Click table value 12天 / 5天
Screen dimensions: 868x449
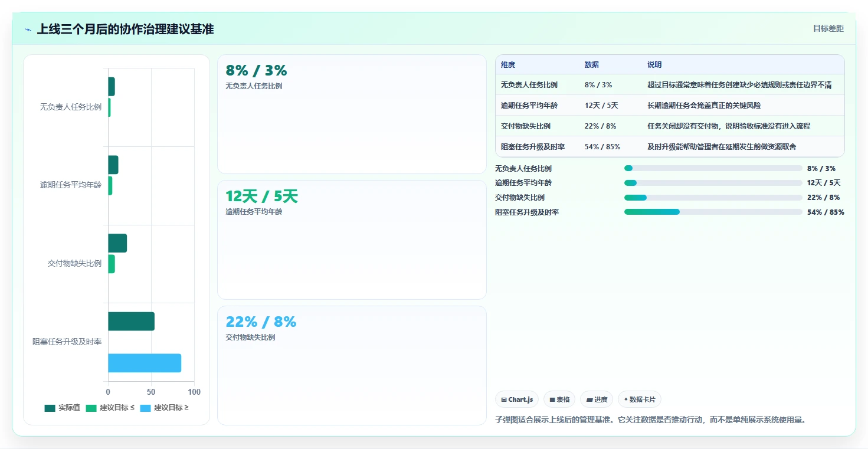(601, 106)
